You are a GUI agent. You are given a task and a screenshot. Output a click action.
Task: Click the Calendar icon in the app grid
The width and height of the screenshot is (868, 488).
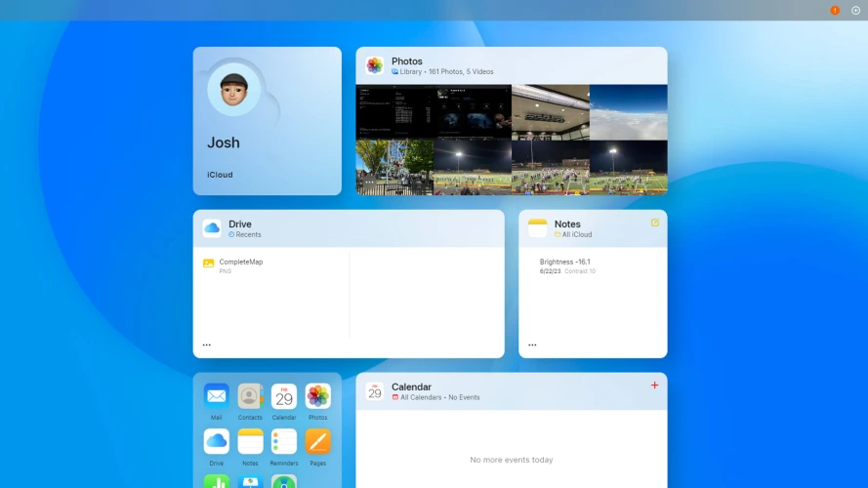(284, 396)
